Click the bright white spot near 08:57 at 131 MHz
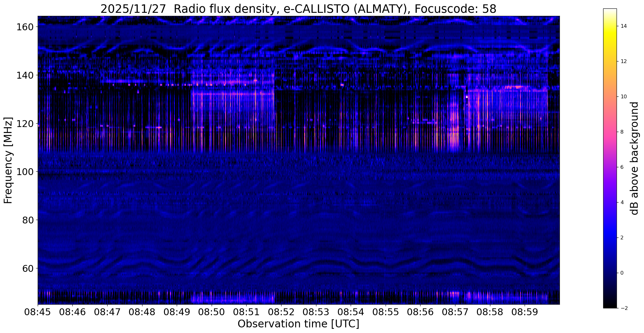Viewport: 644px width, 333px height. pos(467,97)
